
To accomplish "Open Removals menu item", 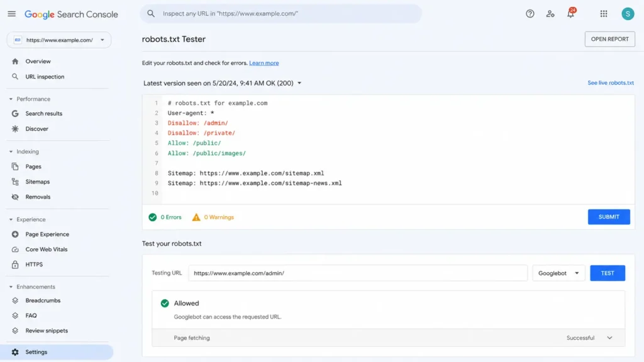I will (38, 197).
